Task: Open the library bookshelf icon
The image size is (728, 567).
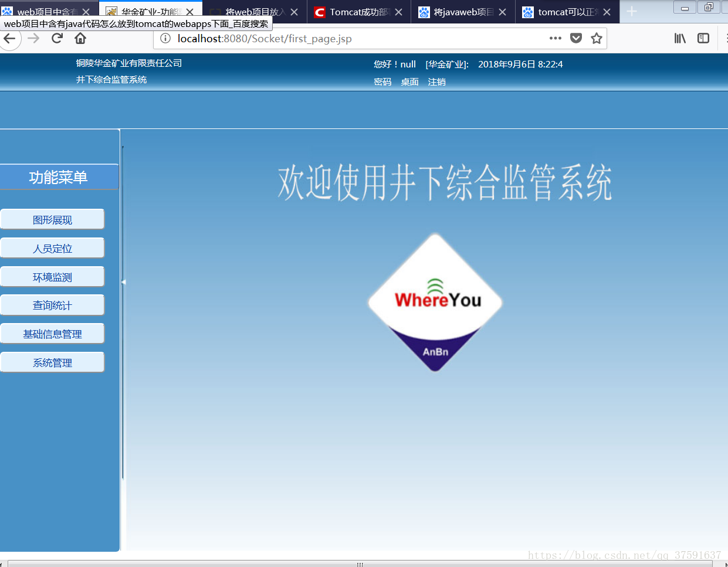Action: coord(680,39)
